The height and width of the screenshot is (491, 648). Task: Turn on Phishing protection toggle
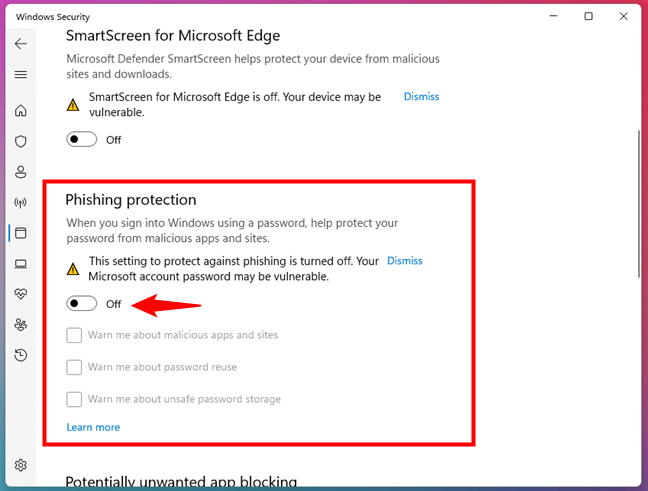[82, 304]
